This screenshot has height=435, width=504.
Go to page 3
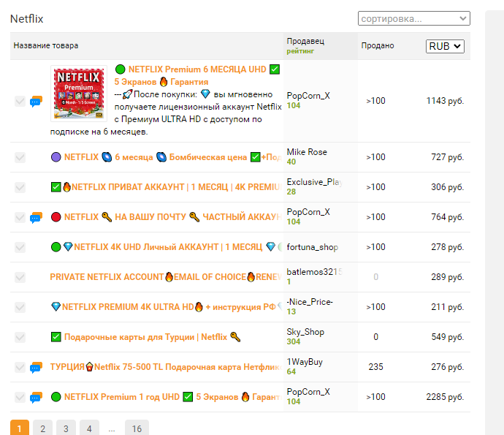click(x=66, y=428)
